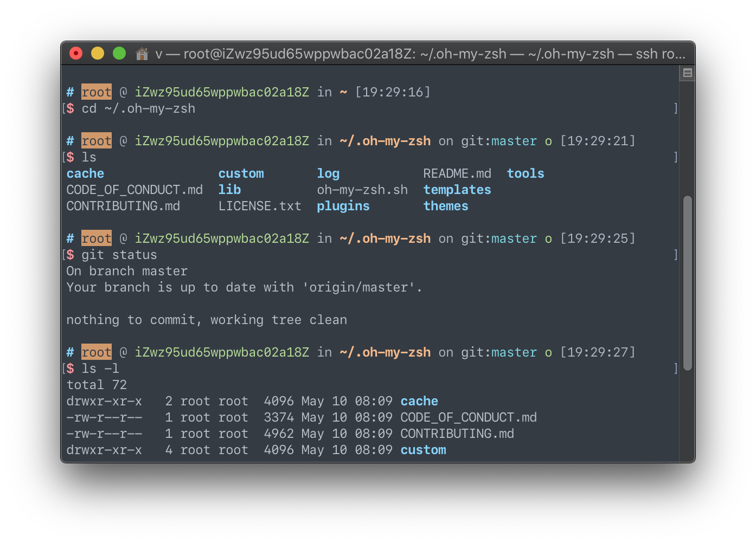Click the custom directory in ls -l listing
Viewport: 756px width, 543px height.
[423, 450]
